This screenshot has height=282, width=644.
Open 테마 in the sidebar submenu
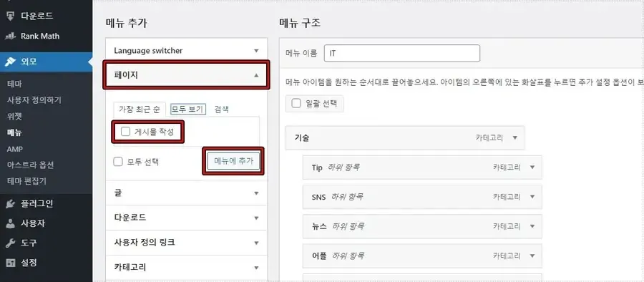pos(14,84)
